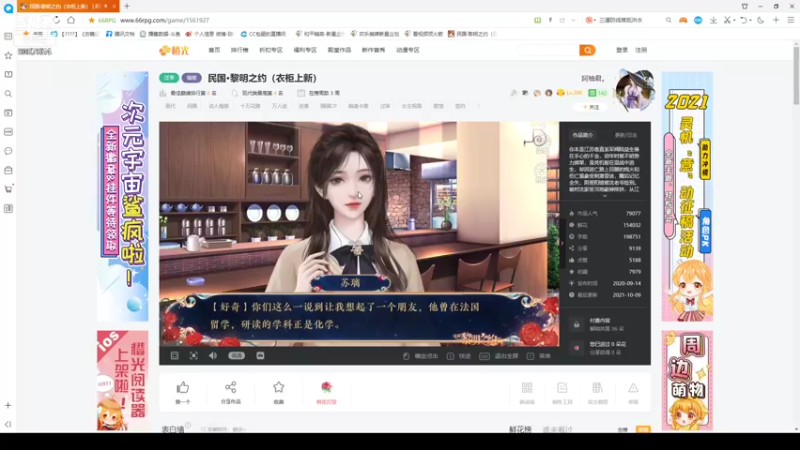Click the theater mode icon in player bar
800x450 pixels.
click(260, 356)
